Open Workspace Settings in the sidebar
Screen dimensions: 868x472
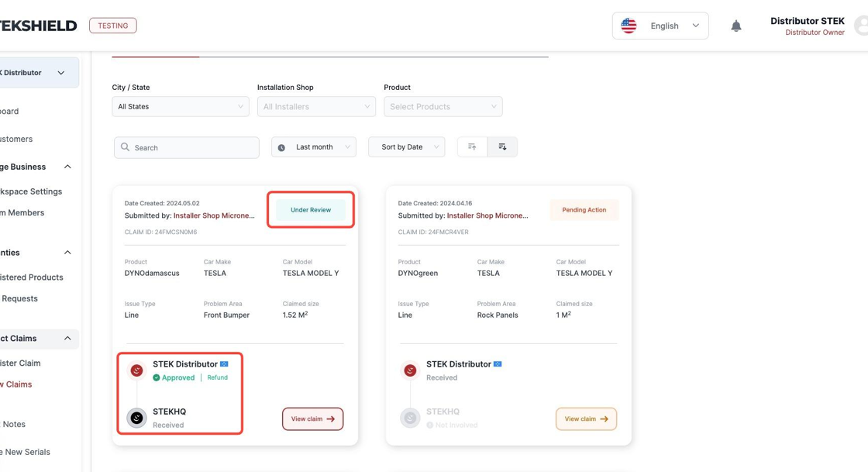pyautogui.click(x=32, y=191)
